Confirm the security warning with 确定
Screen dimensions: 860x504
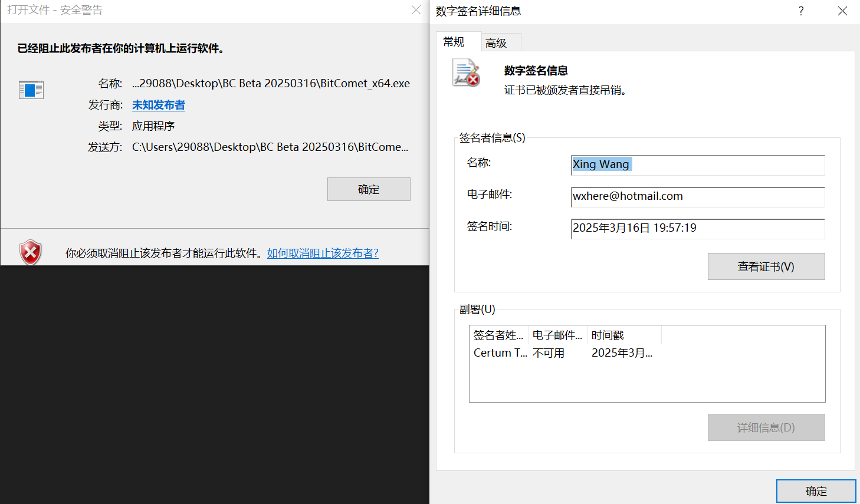tap(369, 189)
